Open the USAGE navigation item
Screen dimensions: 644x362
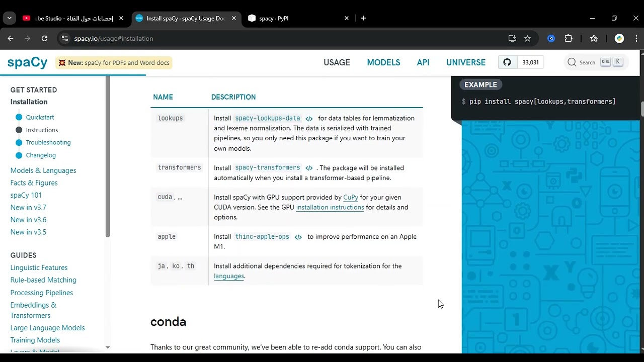click(x=337, y=63)
